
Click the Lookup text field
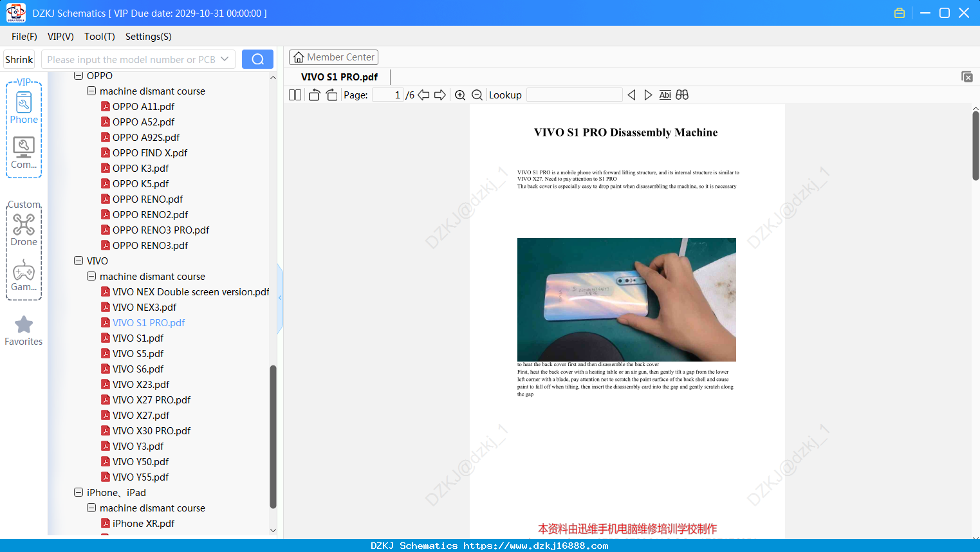(575, 95)
